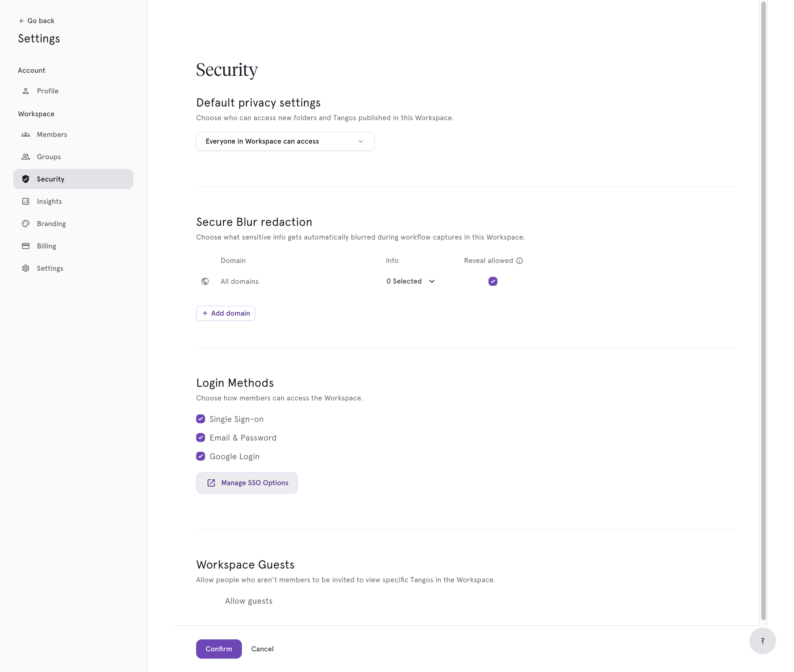Expand the 0 Selected info dropdown

pyautogui.click(x=411, y=281)
